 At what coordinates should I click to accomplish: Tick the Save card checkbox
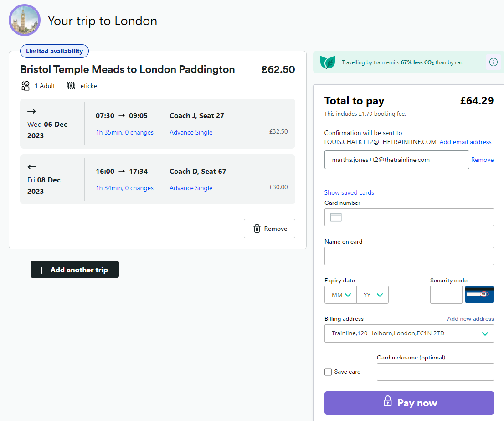click(x=328, y=372)
